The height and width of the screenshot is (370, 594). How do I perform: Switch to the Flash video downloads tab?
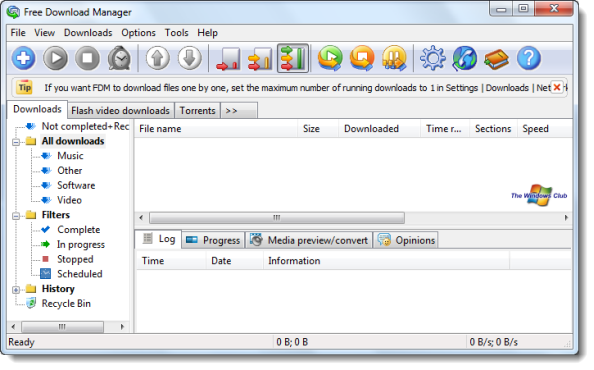pyautogui.click(x=120, y=111)
